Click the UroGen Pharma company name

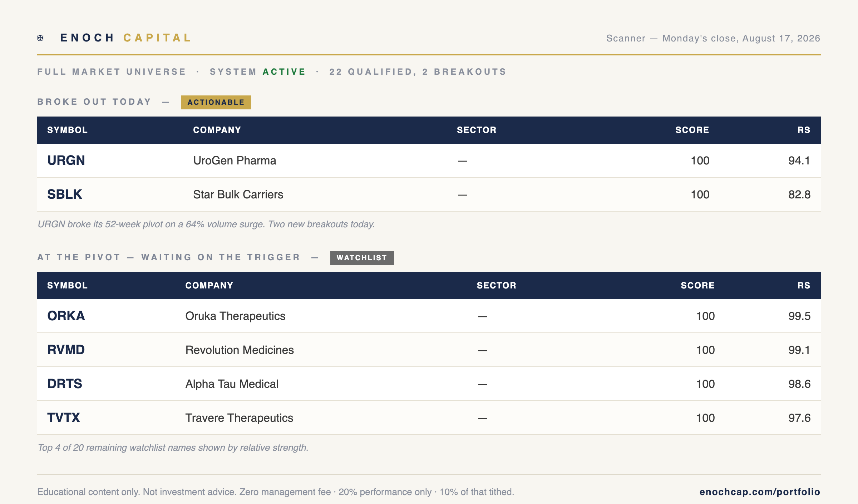[235, 160]
